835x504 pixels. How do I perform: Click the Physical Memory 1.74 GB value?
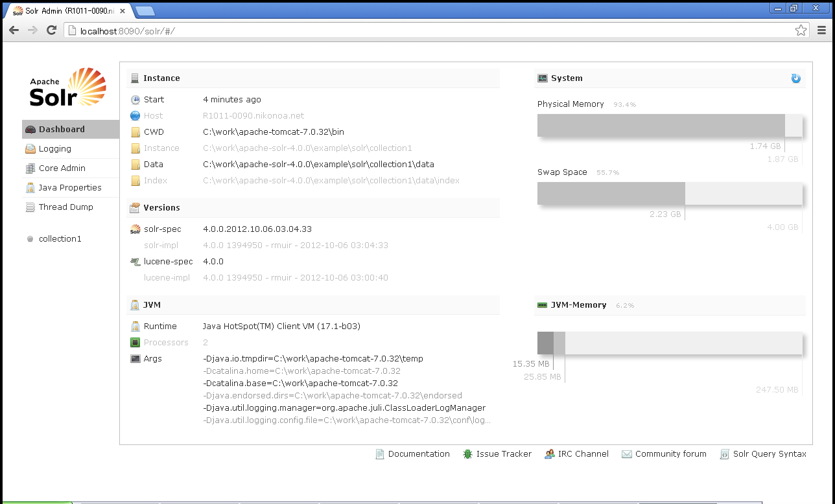tap(766, 146)
